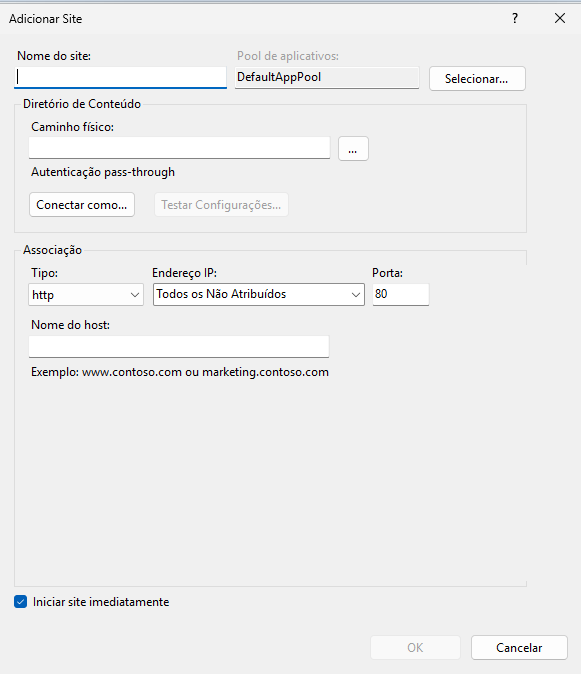This screenshot has width=581, height=674.
Task: Close the Adicionar Site window
Action: coord(560,18)
